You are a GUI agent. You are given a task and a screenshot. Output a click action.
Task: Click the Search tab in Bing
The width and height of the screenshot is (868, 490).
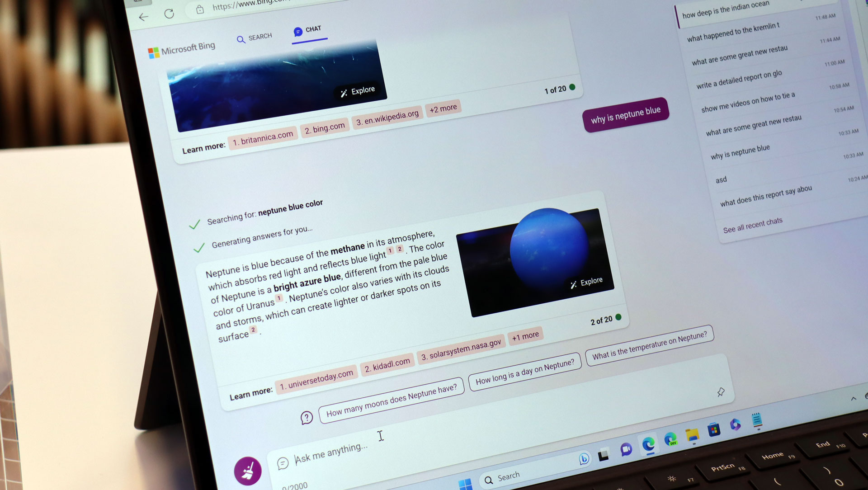pos(255,37)
